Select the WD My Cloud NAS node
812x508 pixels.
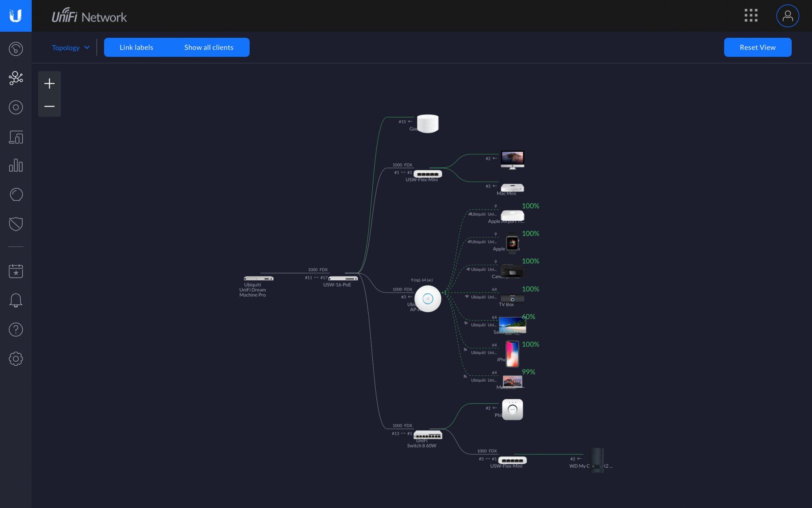597,460
